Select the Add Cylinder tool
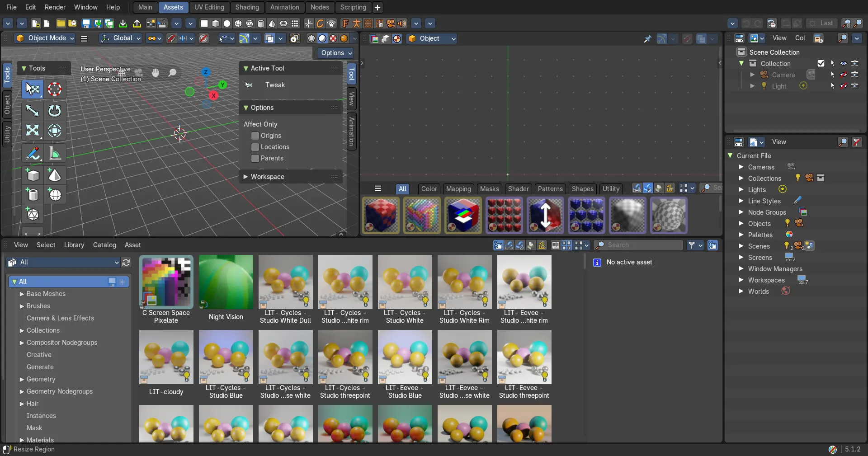Screen dimensions: 868x456 pos(33,195)
